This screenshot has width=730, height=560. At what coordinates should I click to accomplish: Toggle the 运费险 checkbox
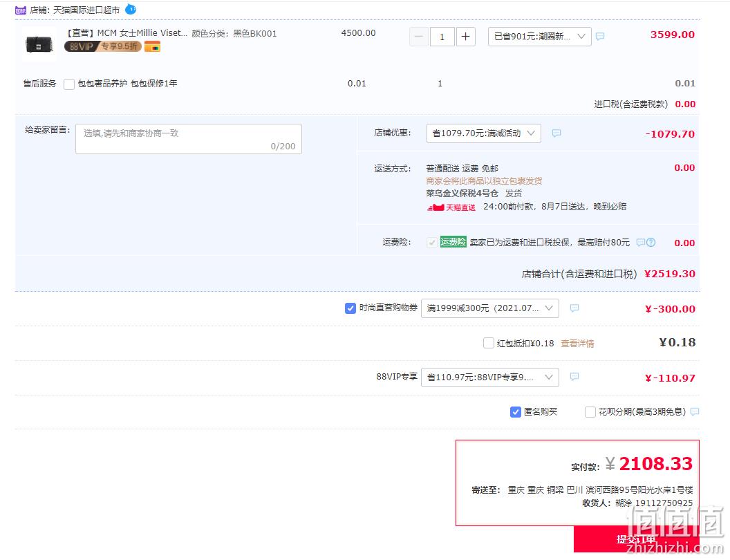(x=431, y=242)
